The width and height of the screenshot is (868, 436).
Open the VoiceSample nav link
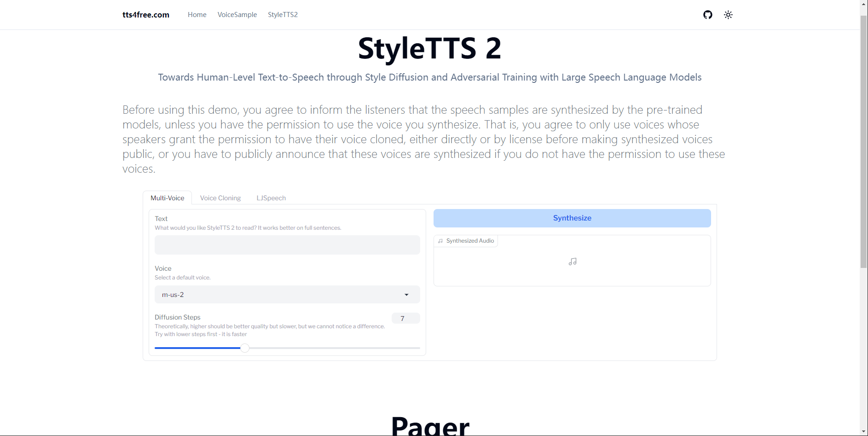tap(237, 15)
